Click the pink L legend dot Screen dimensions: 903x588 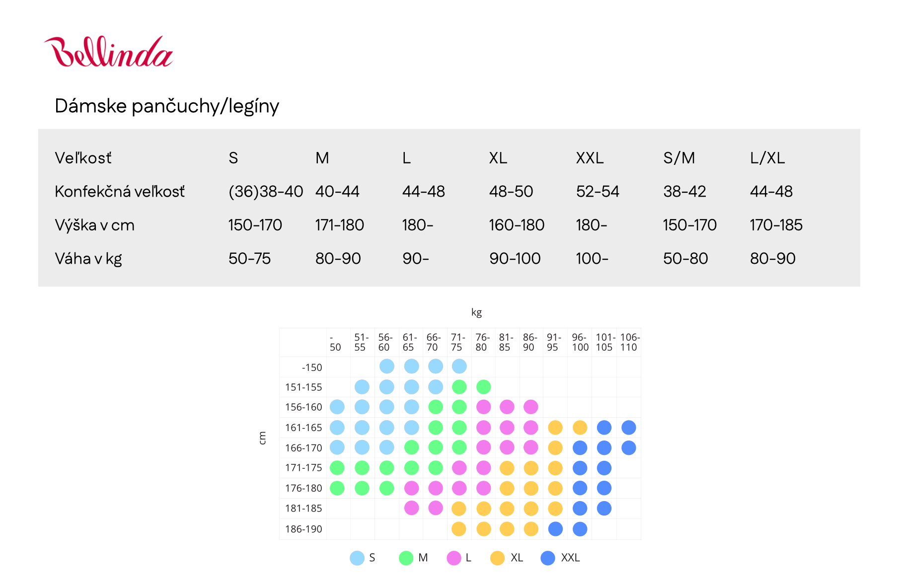[454, 558]
